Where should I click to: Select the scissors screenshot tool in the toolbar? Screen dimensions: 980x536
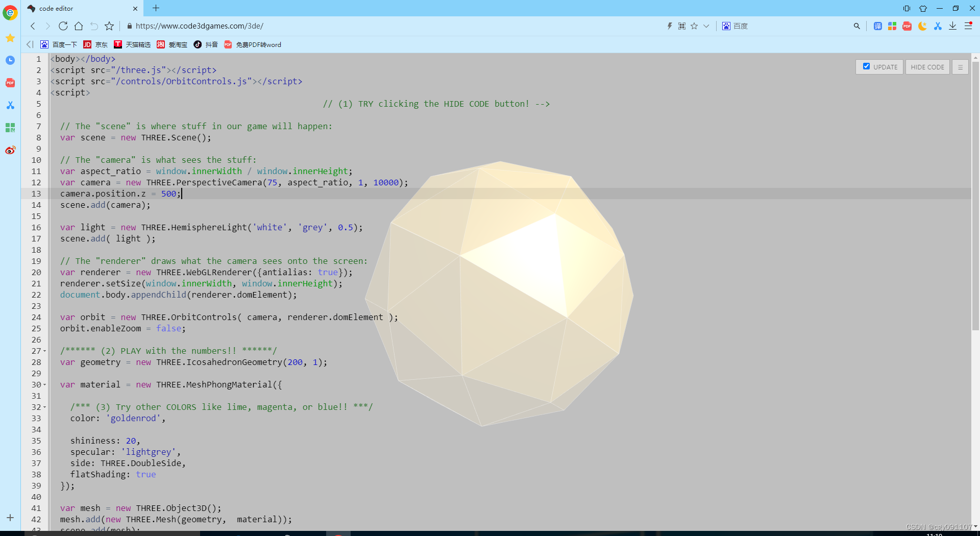[938, 26]
